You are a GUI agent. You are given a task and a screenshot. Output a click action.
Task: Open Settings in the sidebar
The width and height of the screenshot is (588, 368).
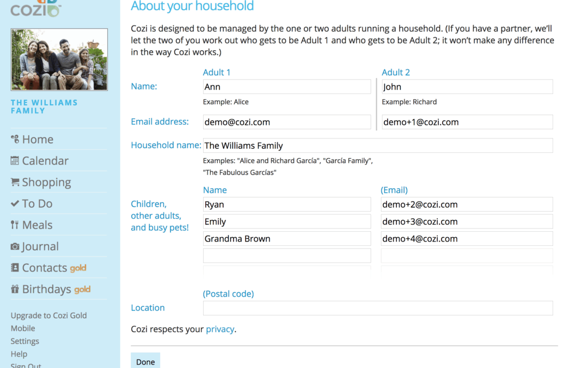[x=24, y=341]
